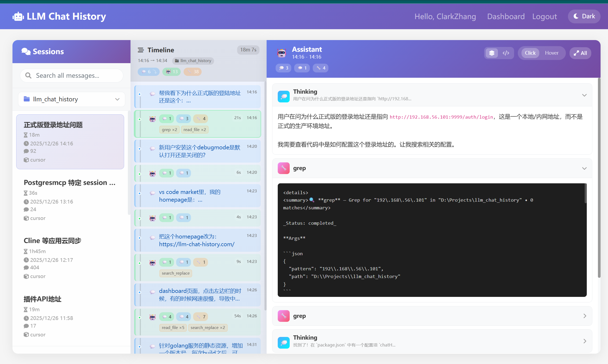The image size is (608, 364).
Task: Click the user messages count badge 6
Action: tap(149, 72)
